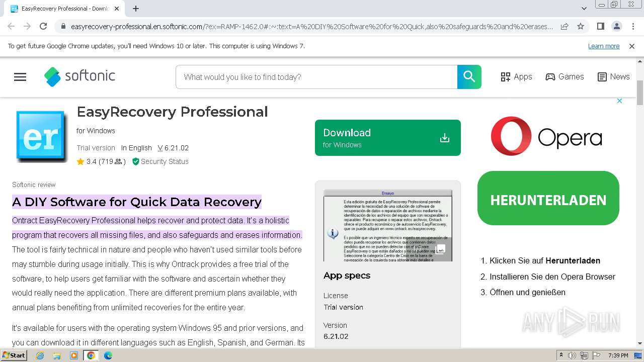644x362 pixels.
Task: Click the green Download for Windows button
Action: (388, 138)
